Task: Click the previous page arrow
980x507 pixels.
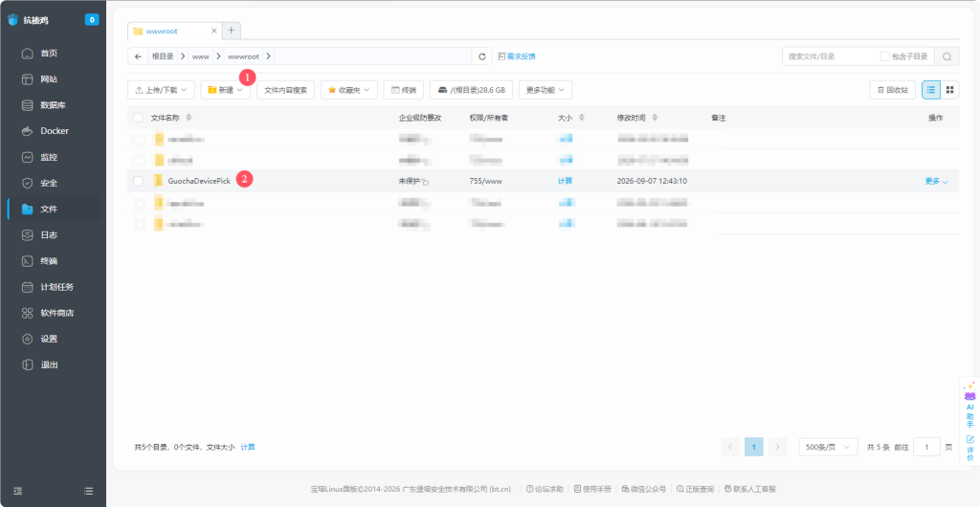Action: (x=730, y=447)
